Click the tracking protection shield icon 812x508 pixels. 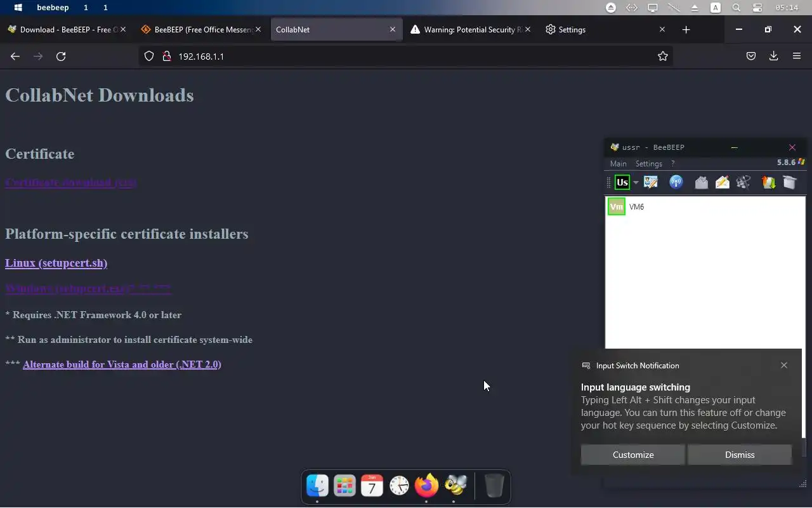149,57
